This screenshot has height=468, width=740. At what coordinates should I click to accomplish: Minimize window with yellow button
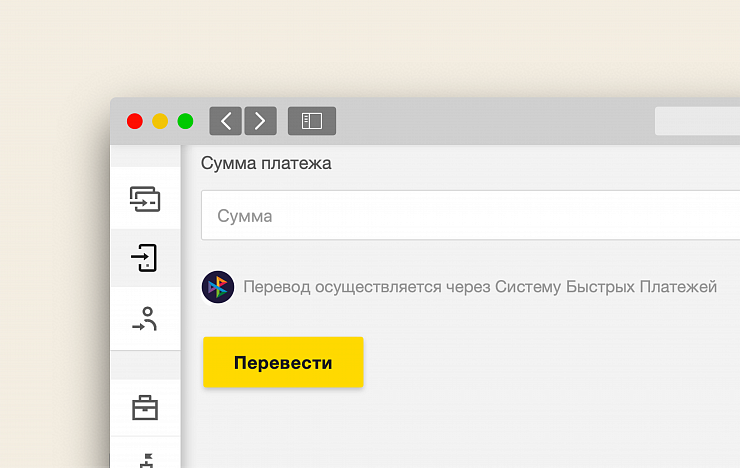click(x=160, y=121)
